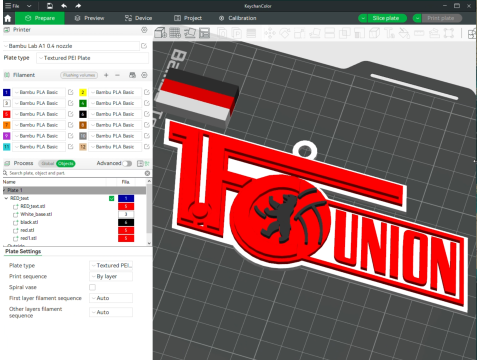Screen dimensions: 480x360
Task: Click the Home icon in the top bar
Action: 8,18
